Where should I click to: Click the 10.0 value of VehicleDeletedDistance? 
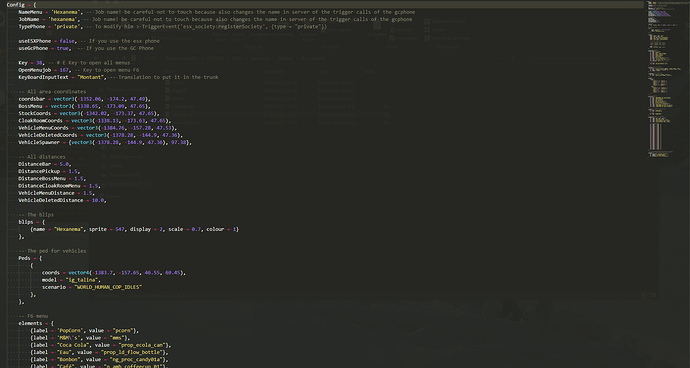tap(98, 200)
